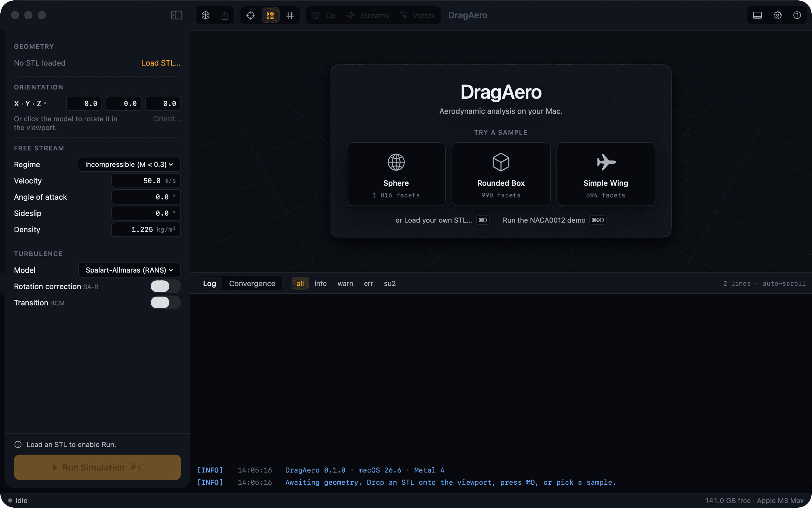The width and height of the screenshot is (812, 508).
Task: Filter log by all
Action: (x=300, y=284)
